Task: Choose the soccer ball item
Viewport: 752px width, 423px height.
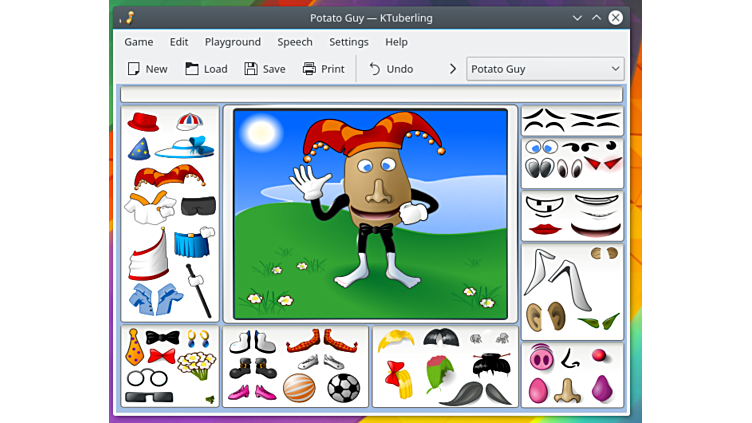Action: coord(343,387)
